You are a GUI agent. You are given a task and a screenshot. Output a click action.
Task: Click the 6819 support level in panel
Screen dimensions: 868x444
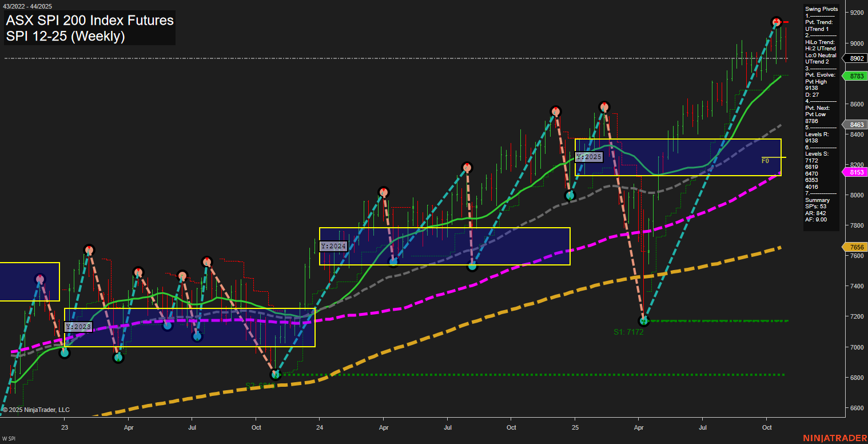[811, 166]
